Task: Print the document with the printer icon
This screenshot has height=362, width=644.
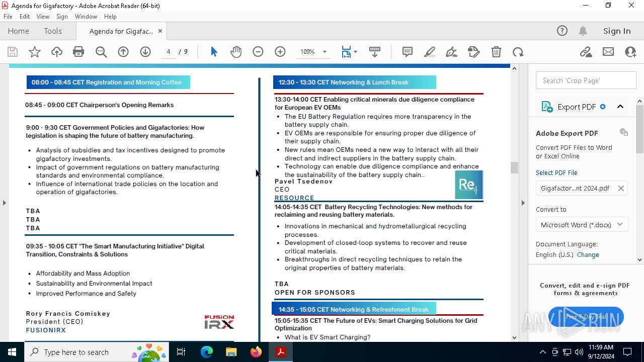Action: pos(78,52)
